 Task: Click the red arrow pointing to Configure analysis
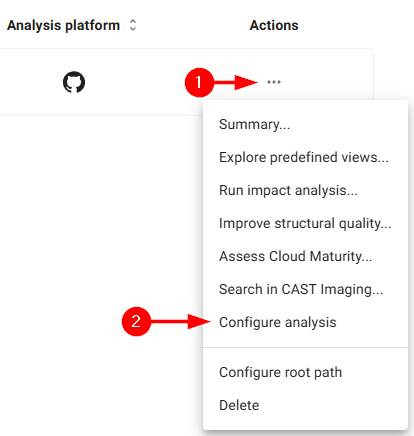click(x=181, y=322)
